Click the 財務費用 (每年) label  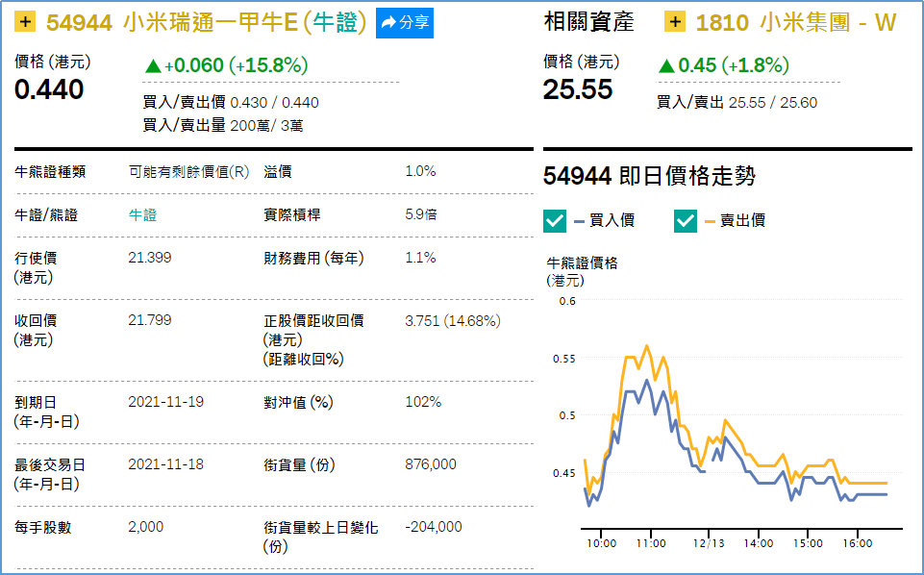click(313, 258)
